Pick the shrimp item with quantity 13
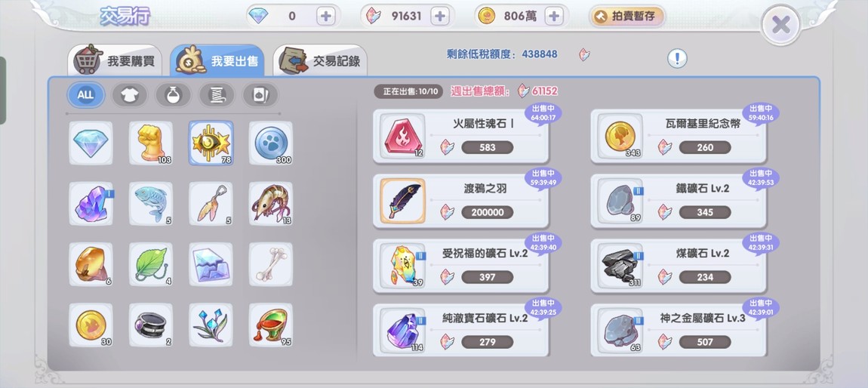Viewport: 868px width, 388px height. pyautogui.click(x=271, y=203)
